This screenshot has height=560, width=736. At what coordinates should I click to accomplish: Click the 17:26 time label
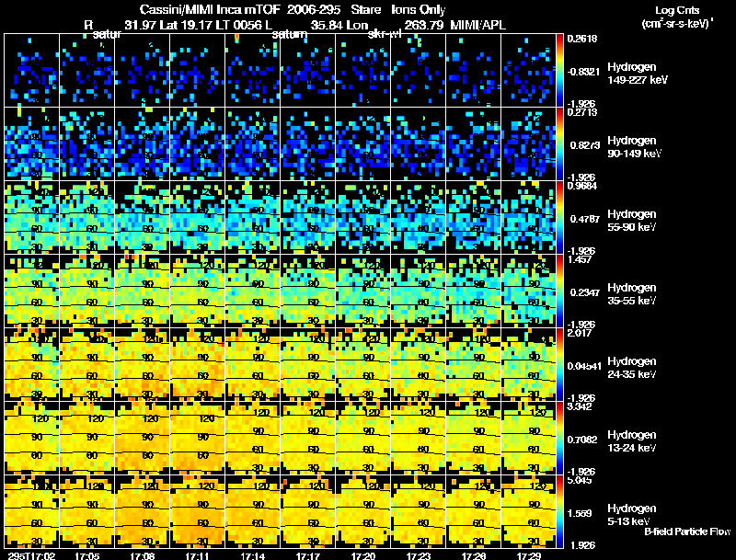474,555
